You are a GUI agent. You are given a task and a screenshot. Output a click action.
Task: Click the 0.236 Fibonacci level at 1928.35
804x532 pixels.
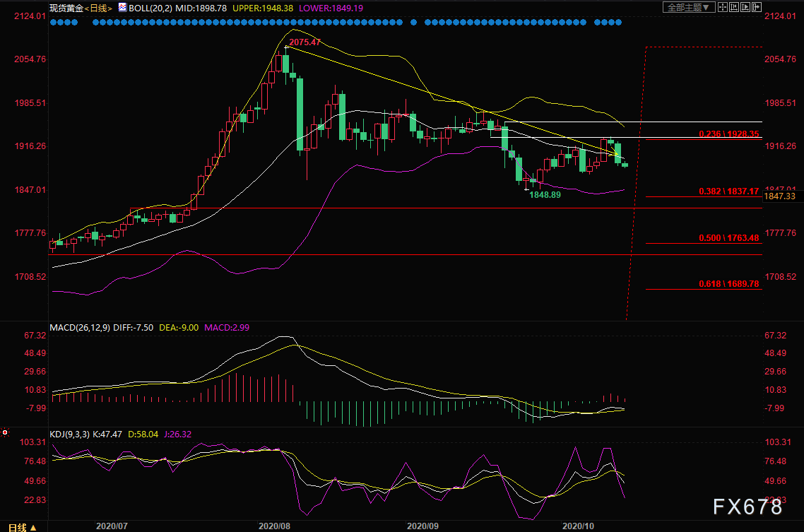tap(728, 134)
